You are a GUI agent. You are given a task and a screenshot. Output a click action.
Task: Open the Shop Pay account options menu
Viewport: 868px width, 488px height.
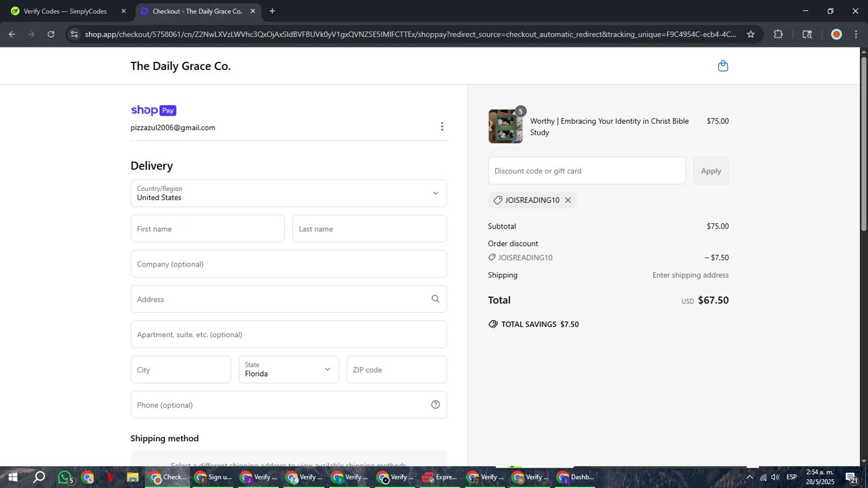tap(442, 127)
